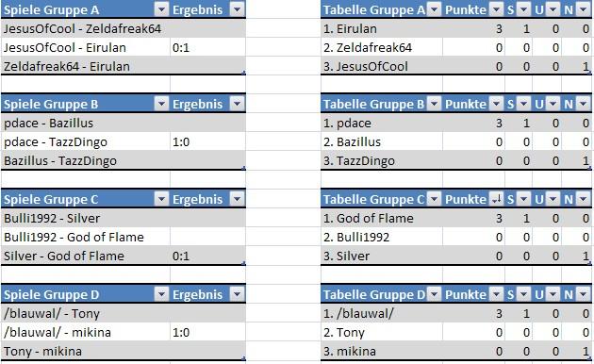
Task: Select the cell 1. God of Flame
Action: 382,218
